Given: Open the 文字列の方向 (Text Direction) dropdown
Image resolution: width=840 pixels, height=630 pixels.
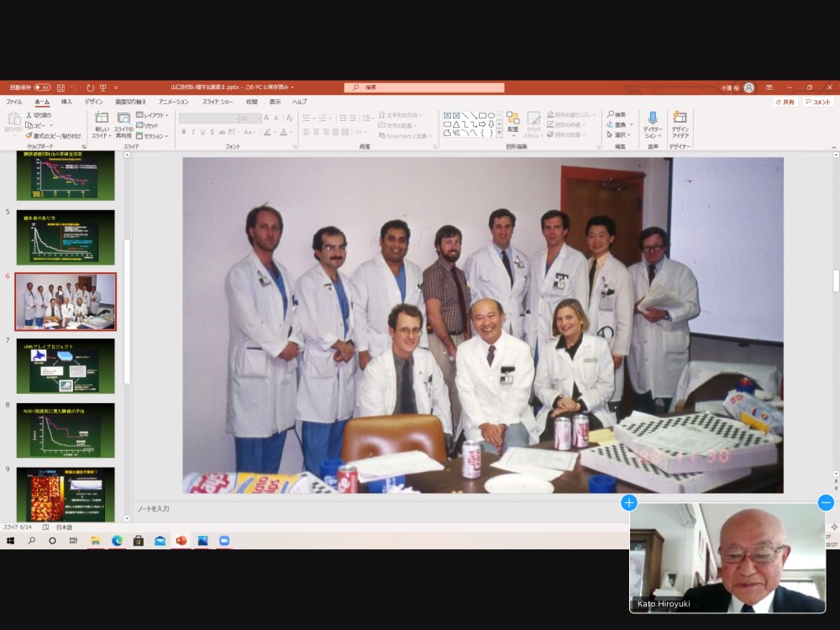Looking at the screenshot, I should pos(401,115).
